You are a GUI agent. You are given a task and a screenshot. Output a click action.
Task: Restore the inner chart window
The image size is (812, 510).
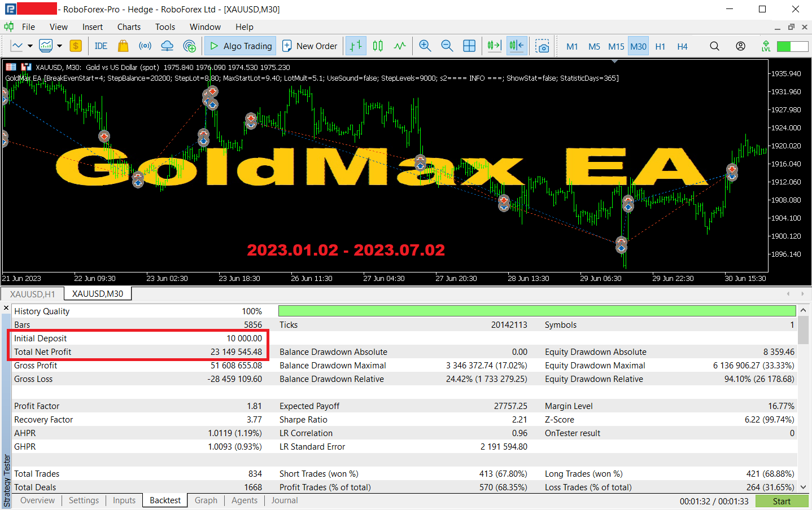pyautogui.click(x=791, y=27)
